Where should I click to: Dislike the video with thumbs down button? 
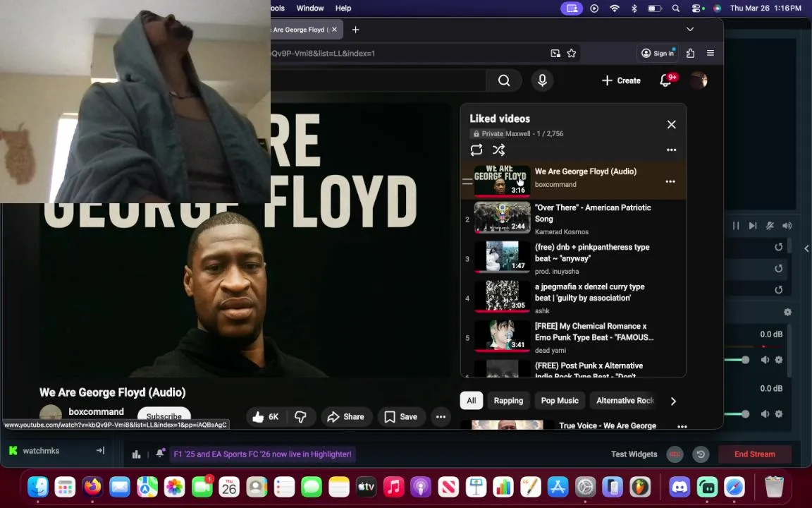[x=300, y=417]
